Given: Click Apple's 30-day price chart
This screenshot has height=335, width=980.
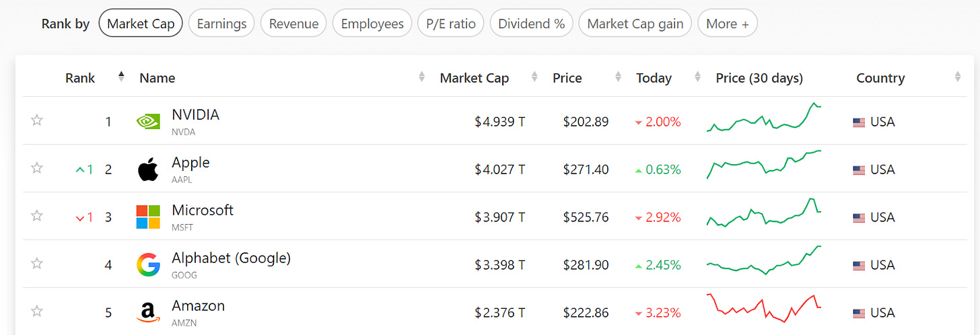Looking at the screenshot, I should 763,165.
